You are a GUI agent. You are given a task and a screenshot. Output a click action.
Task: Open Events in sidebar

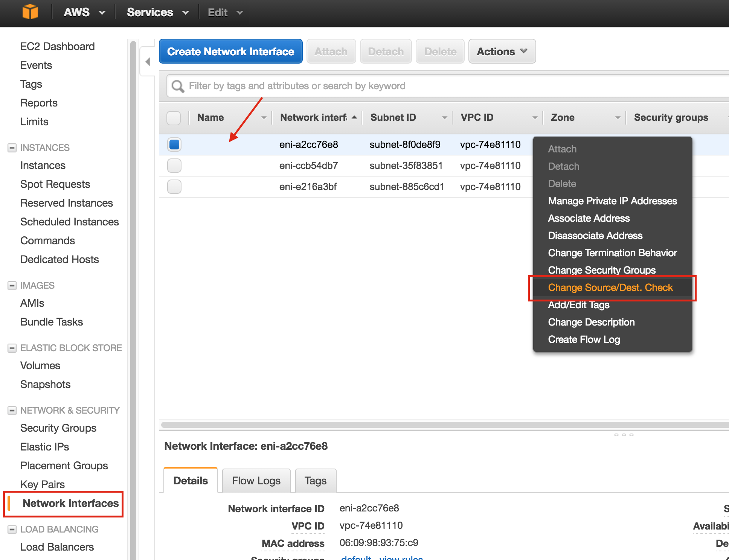tap(36, 65)
